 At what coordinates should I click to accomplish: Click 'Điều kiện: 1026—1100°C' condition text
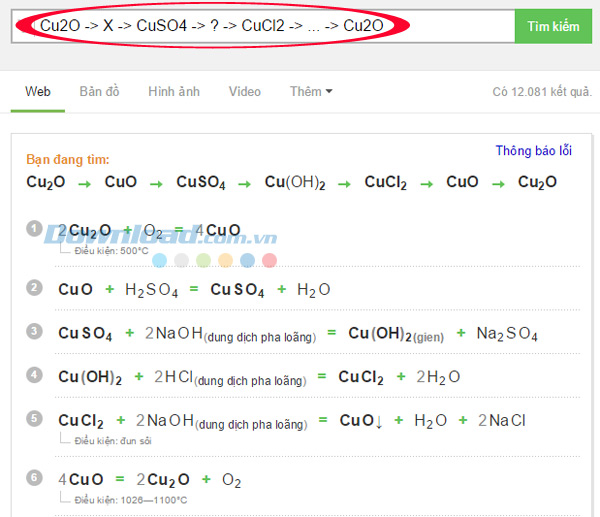[x=131, y=500]
